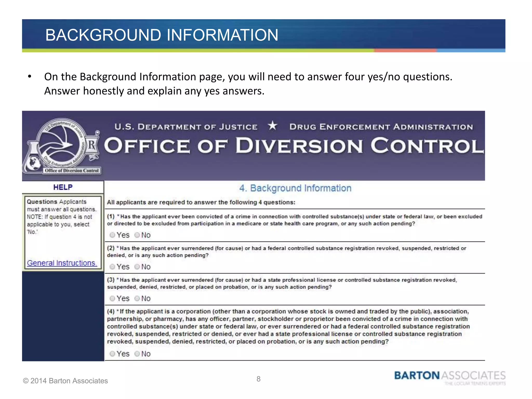Select Yes for question 2

click(x=112, y=267)
